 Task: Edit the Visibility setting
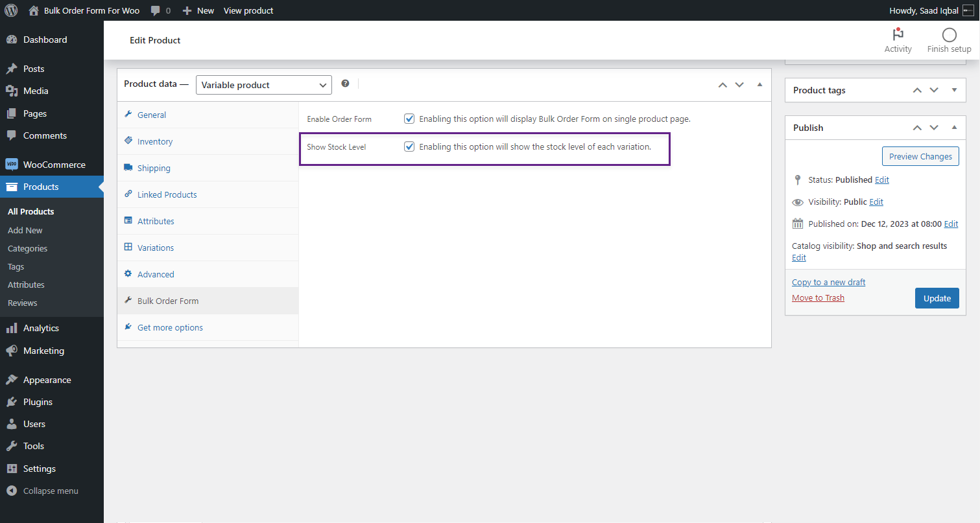coord(876,202)
